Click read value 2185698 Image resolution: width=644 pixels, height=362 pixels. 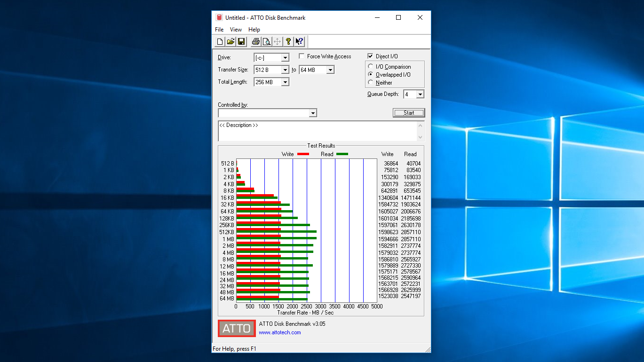(x=411, y=219)
